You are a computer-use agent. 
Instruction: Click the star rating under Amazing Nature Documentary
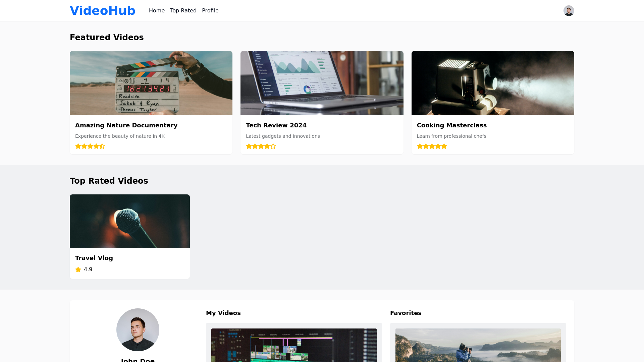tap(90, 146)
